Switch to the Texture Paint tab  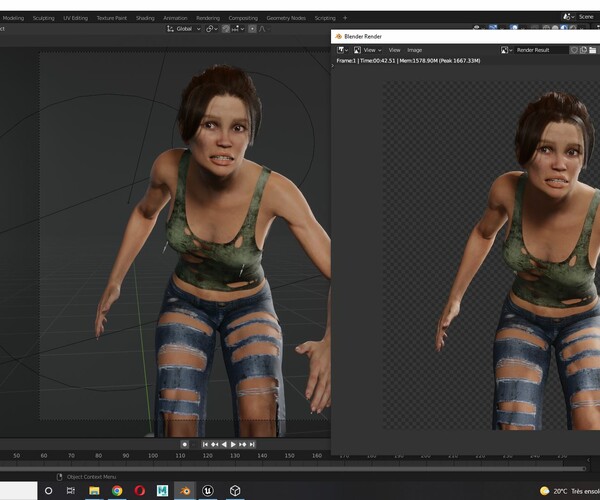click(111, 18)
